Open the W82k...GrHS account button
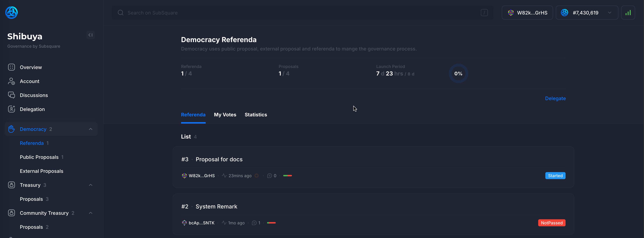Image resolution: width=644 pixels, height=238 pixels. pyautogui.click(x=527, y=13)
